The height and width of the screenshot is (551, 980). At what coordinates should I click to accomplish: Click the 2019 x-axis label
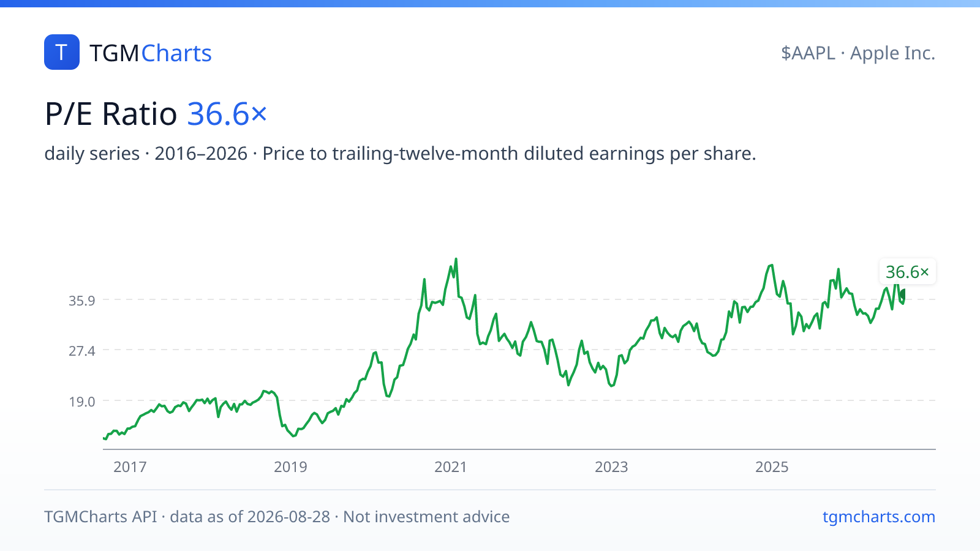pos(290,467)
